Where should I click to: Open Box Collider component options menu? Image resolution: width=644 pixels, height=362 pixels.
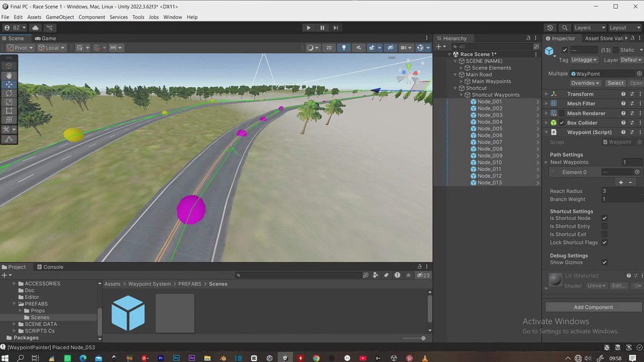640,123
